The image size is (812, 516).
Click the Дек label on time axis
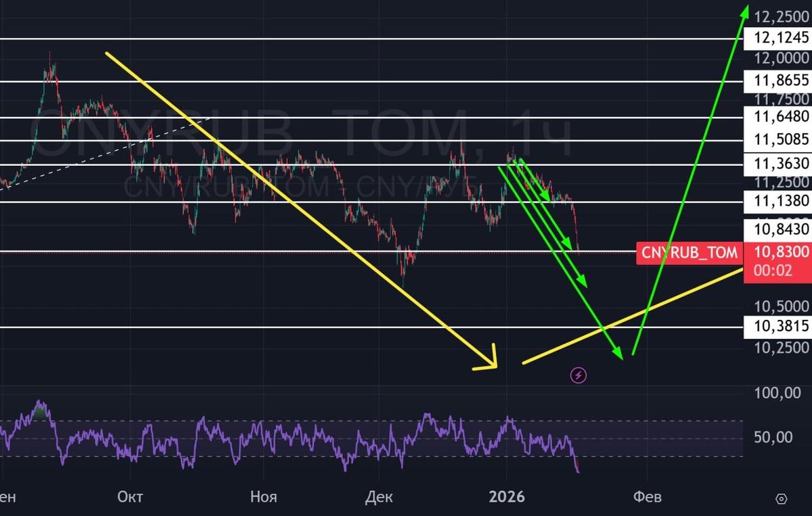coord(378,497)
